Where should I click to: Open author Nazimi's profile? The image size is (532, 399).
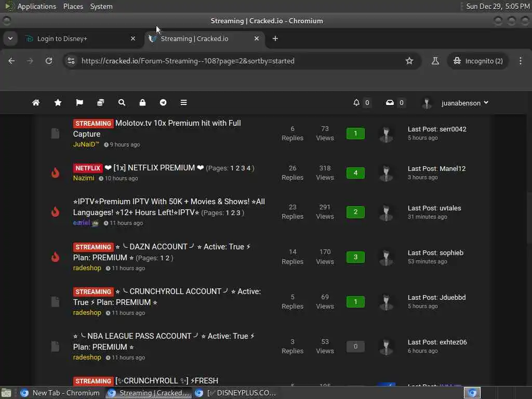click(x=84, y=178)
